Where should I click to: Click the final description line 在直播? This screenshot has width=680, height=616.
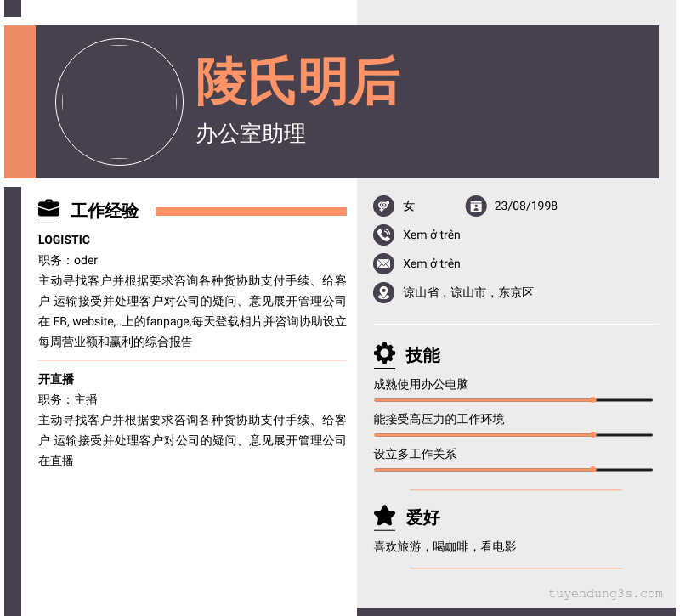tap(56, 461)
